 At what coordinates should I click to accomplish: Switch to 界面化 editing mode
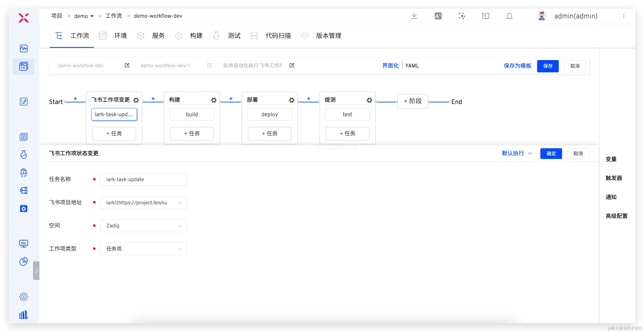coord(390,66)
